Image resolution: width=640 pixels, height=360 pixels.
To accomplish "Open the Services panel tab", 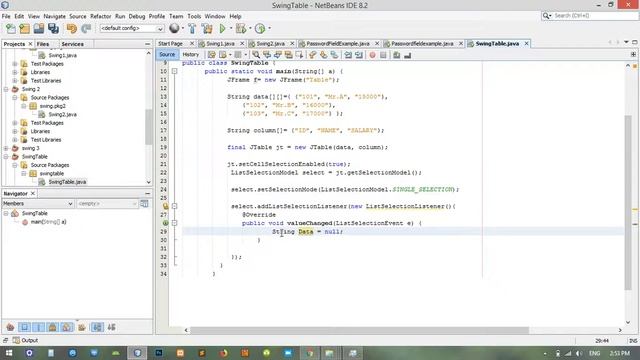I will (72, 44).
